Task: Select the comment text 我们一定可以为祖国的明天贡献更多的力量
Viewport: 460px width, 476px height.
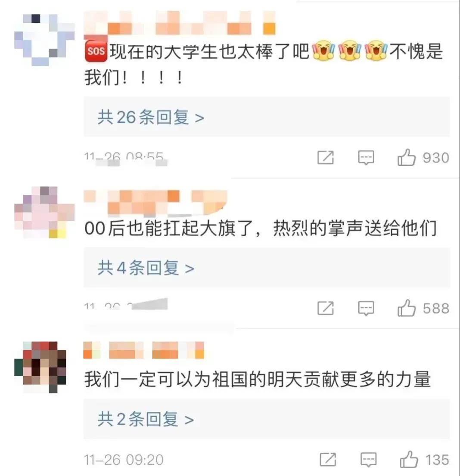Action: coord(258,379)
